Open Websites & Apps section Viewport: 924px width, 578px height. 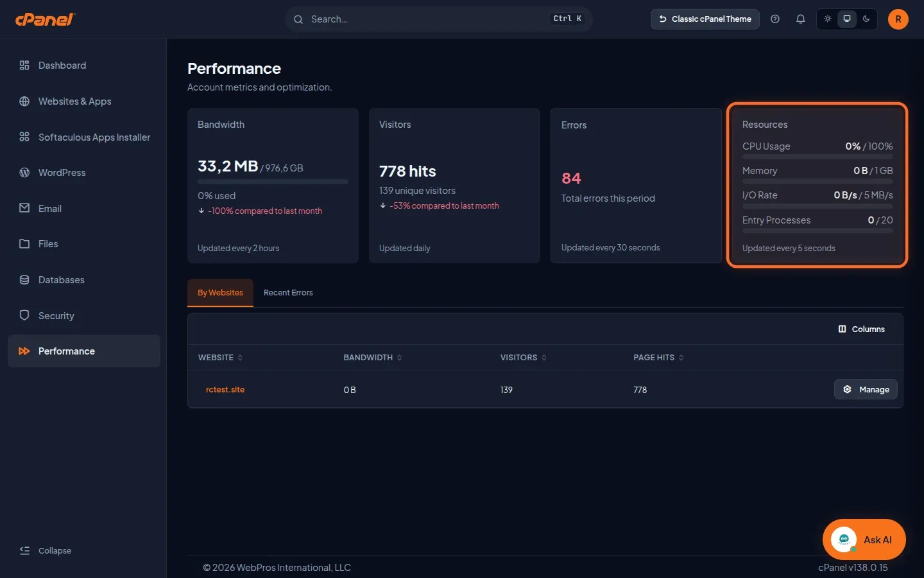tap(83, 101)
